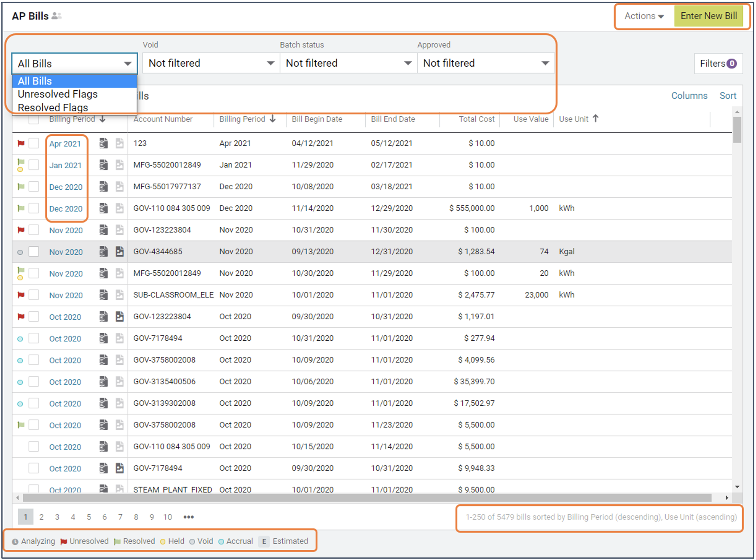
Task: Choose Unresolved Flags from the list
Action: pos(58,94)
